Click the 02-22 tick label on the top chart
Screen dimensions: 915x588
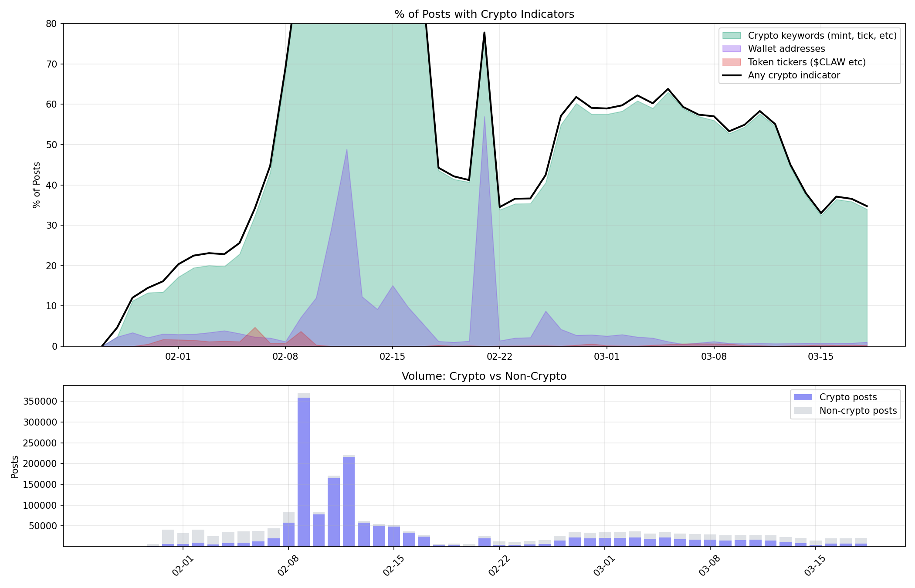(499, 357)
